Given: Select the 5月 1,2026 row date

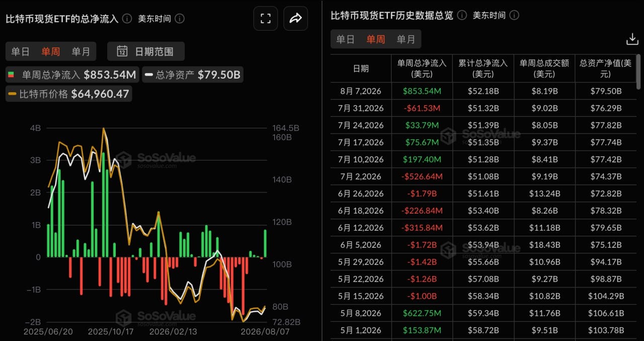Looking at the screenshot, I should pos(361,330).
